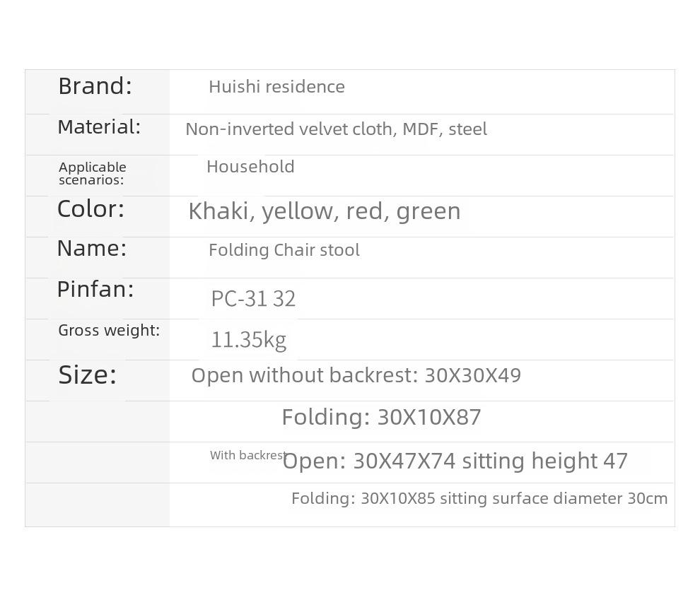Select Khaki, yellow, red, green text
This screenshot has height=595, width=700.
tap(325, 211)
